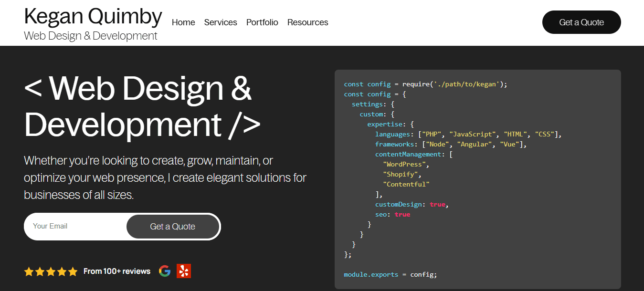Click the From 100+ reviews text
The image size is (644, 291).
(x=116, y=270)
